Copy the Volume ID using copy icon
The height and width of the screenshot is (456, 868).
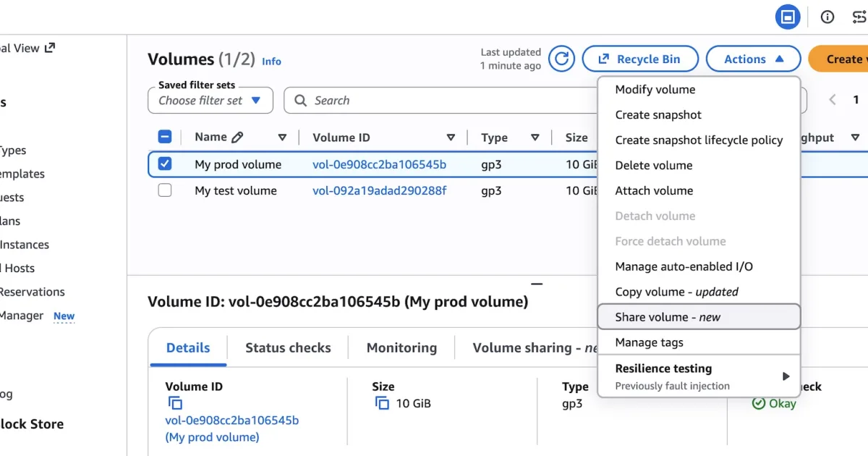tap(175, 403)
